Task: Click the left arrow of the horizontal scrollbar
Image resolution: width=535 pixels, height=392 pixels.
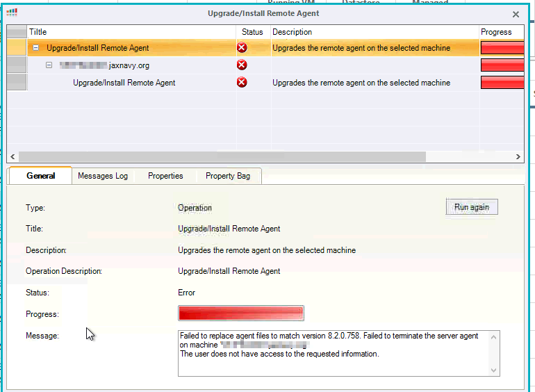Action: tap(13, 156)
